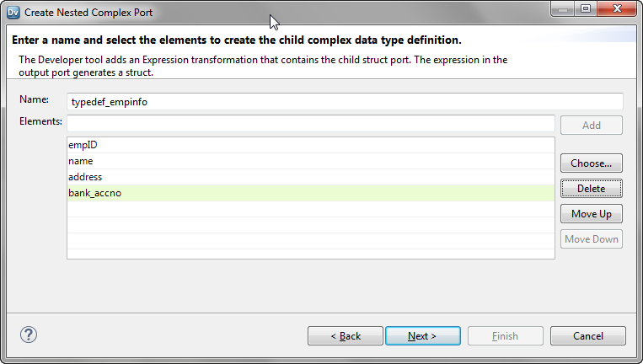The height and width of the screenshot is (364, 643).
Task: Click the Dv application icon in title bar
Action: [x=13, y=13]
